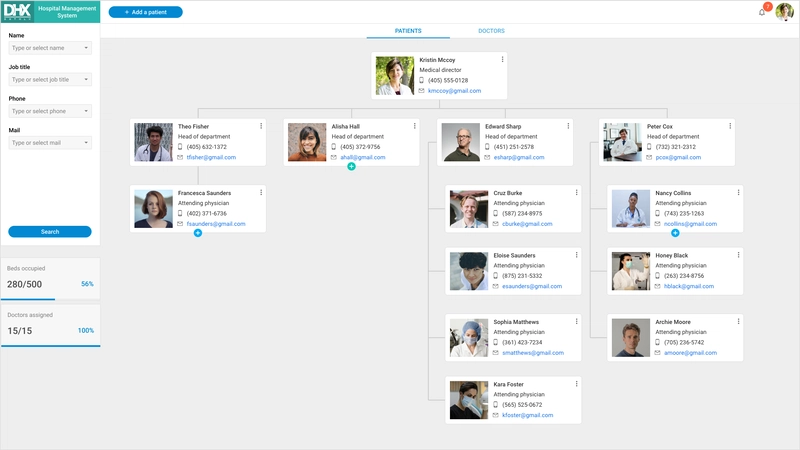Open the Name dropdown filter
This screenshot has height=450, width=800.
click(x=50, y=48)
